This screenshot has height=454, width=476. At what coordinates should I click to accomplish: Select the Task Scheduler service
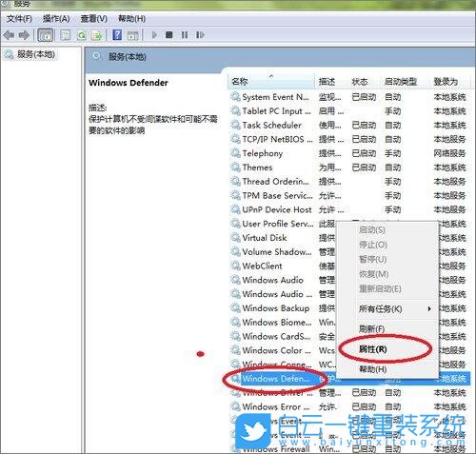[349, 126]
